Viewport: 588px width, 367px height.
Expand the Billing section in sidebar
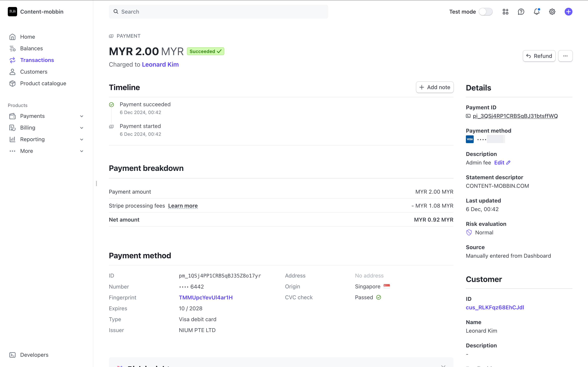tap(82, 128)
